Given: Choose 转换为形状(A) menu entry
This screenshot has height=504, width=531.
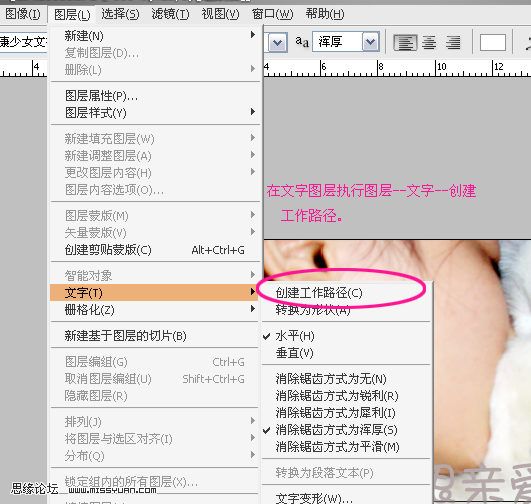Looking at the screenshot, I should [313, 310].
